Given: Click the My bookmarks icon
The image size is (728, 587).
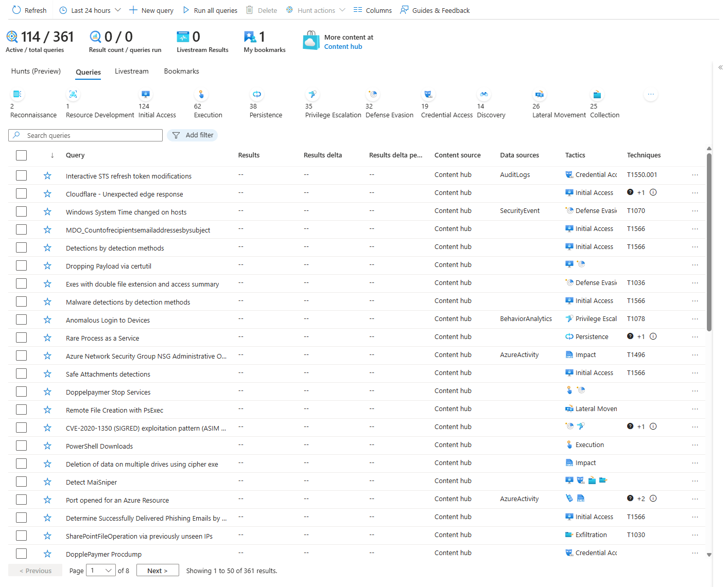Looking at the screenshot, I should coord(250,37).
